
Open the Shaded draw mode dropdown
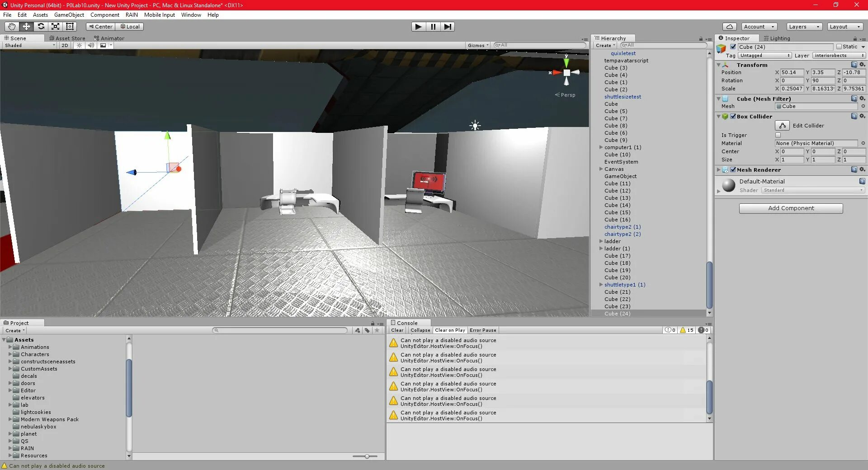30,45
